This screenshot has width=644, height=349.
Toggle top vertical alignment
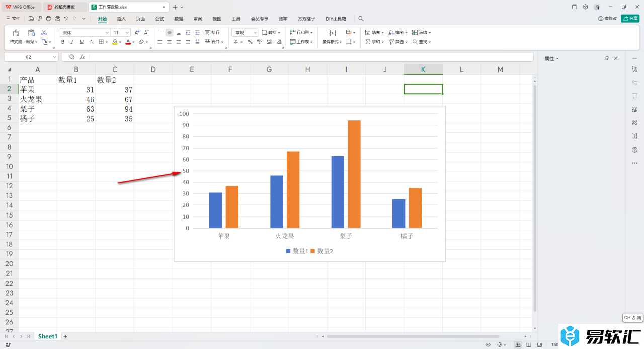point(160,32)
